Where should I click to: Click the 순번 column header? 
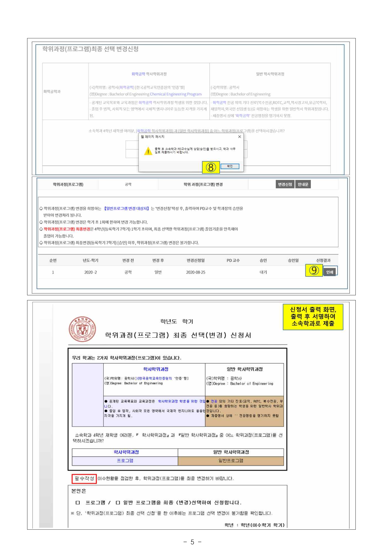tap(53, 260)
